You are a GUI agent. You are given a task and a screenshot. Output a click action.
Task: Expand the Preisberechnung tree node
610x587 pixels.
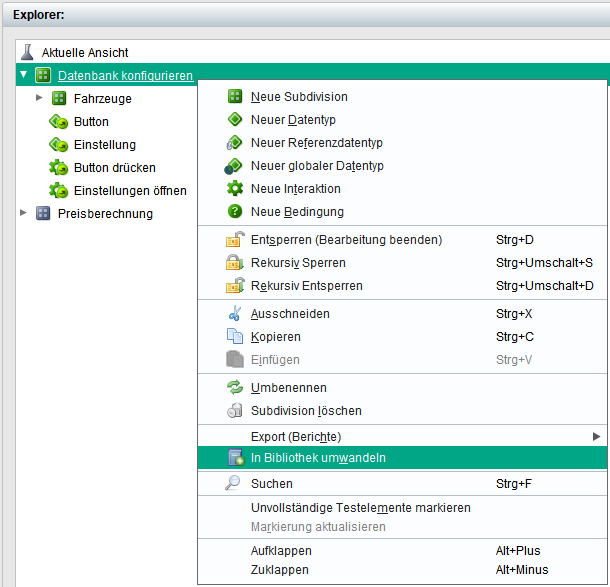(23, 212)
